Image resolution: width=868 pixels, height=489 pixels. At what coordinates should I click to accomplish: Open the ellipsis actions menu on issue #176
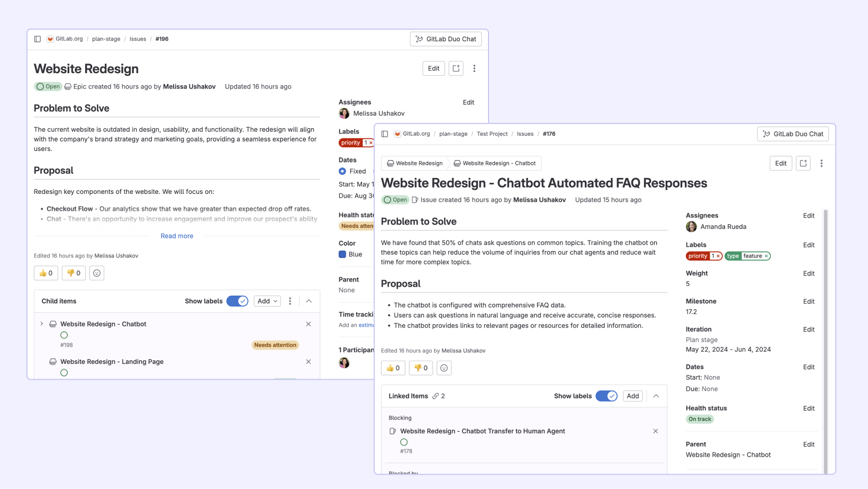tap(821, 163)
